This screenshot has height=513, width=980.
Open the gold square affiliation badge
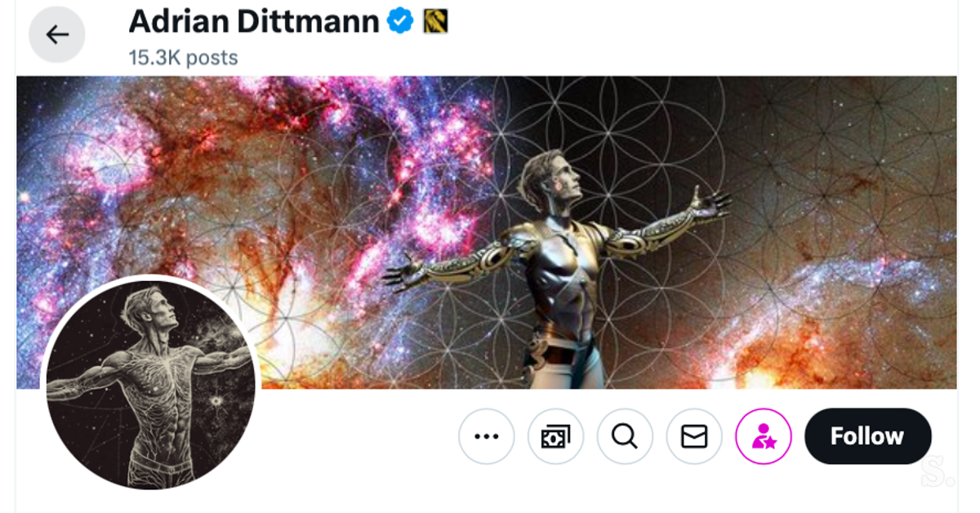[434, 21]
